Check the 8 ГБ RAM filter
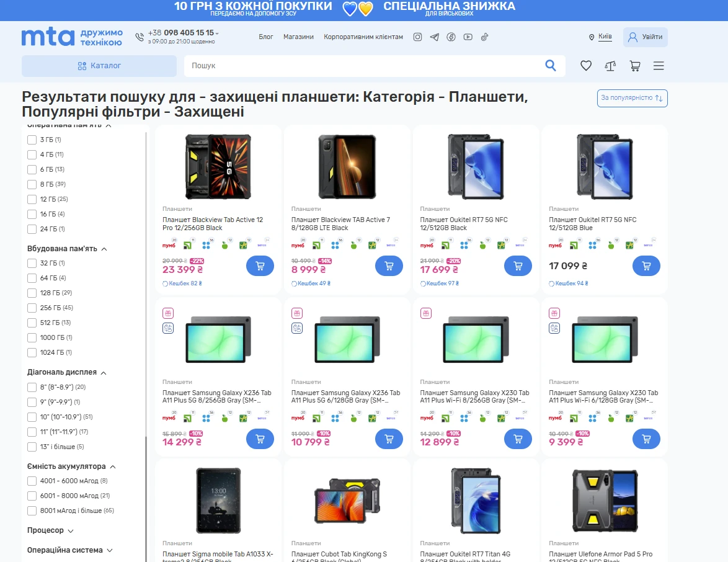The width and height of the screenshot is (728, 562). 32,184
